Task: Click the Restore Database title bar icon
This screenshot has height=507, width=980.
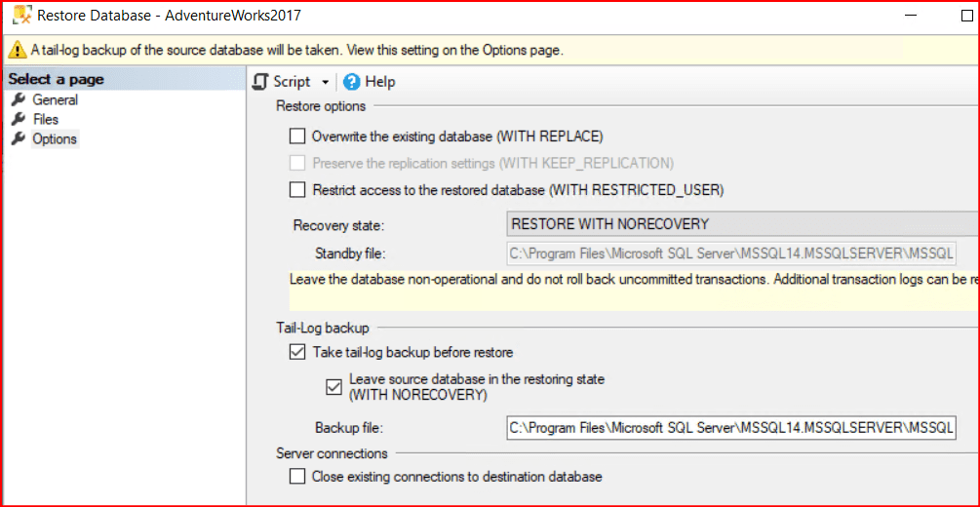Action: [x=21, y=15]
